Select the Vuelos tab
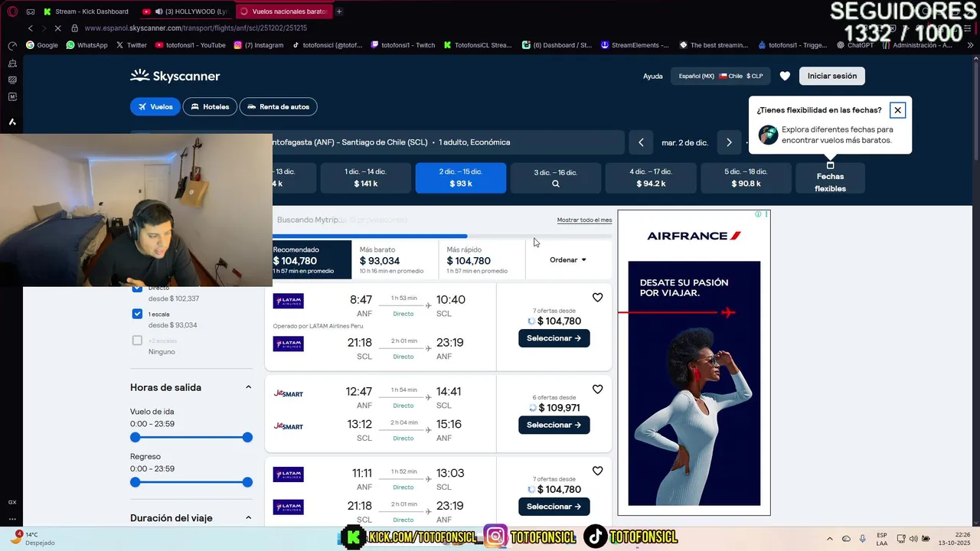 coord(155,106)
